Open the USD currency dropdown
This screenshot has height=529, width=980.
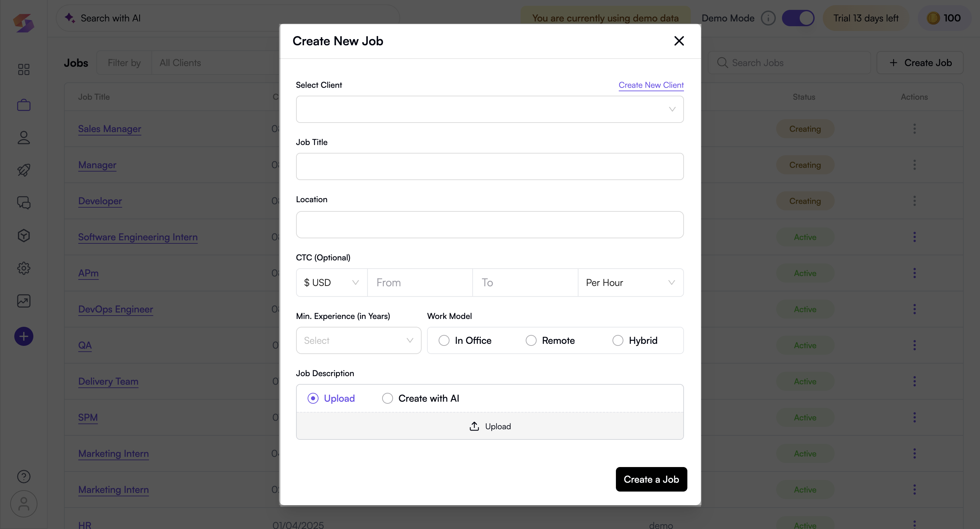point(332,283)
